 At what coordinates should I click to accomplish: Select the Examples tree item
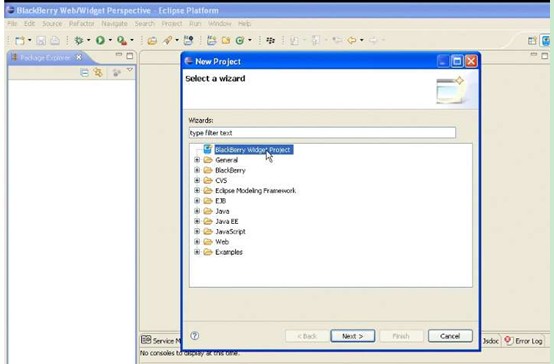229,252
